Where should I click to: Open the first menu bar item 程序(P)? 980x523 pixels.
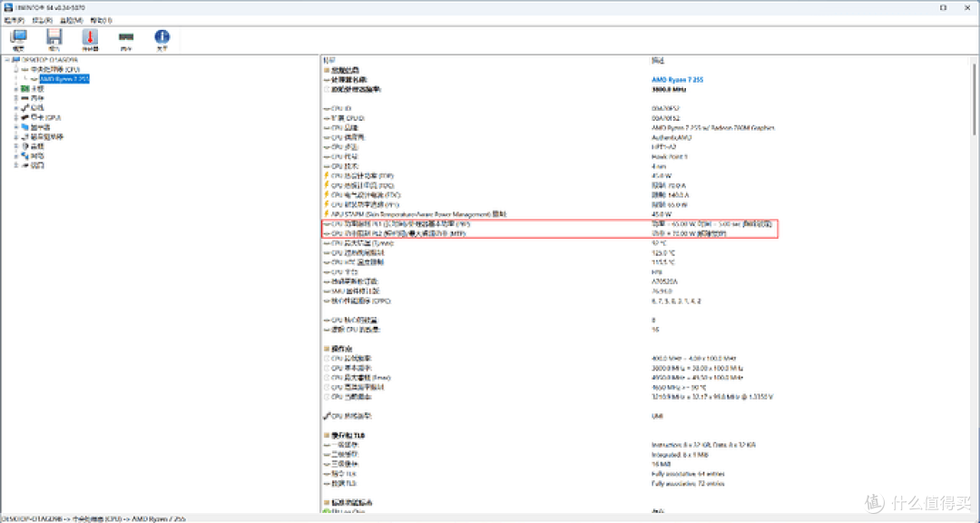click(14, 21)
